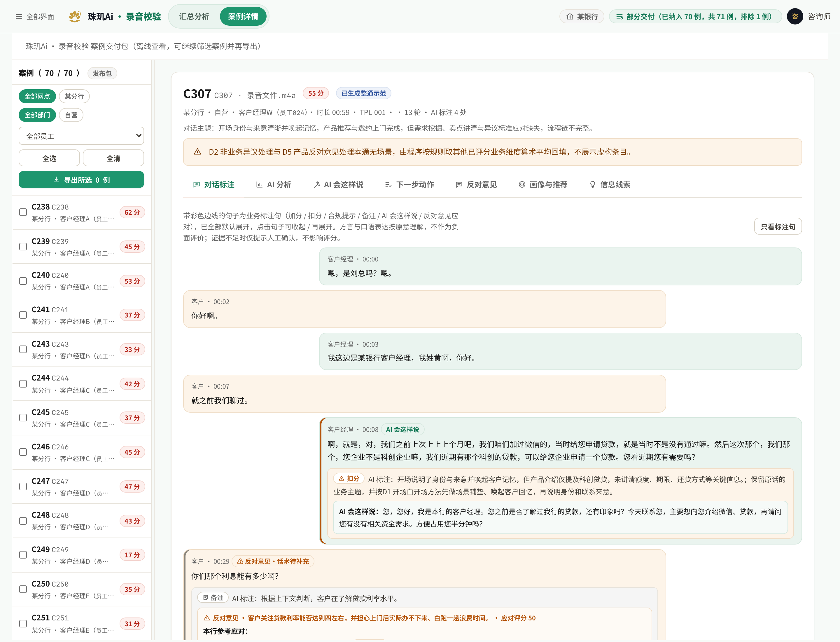This screenshot has width=840, height=642.
Task: Click the warning triangle in D2 notice banner
Action: tap(197, 152)
